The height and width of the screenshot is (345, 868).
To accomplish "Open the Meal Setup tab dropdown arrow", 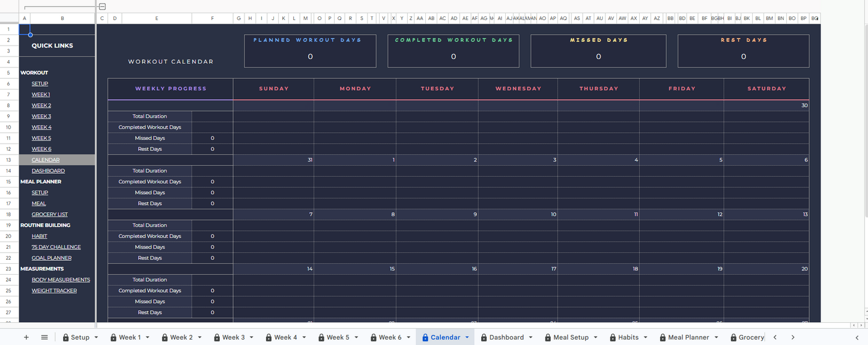I will (x=596, y=338).
